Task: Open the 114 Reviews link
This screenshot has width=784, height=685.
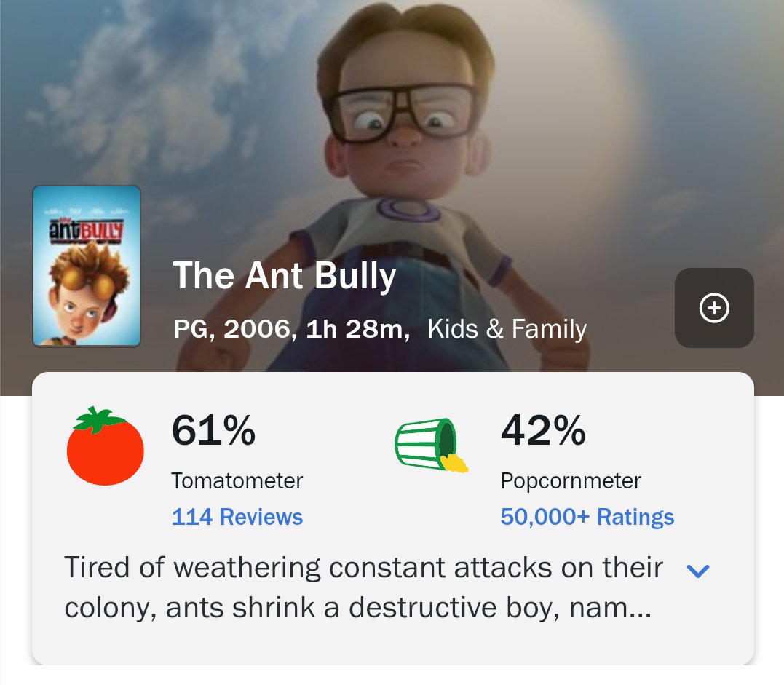Action: coord(237,517)
